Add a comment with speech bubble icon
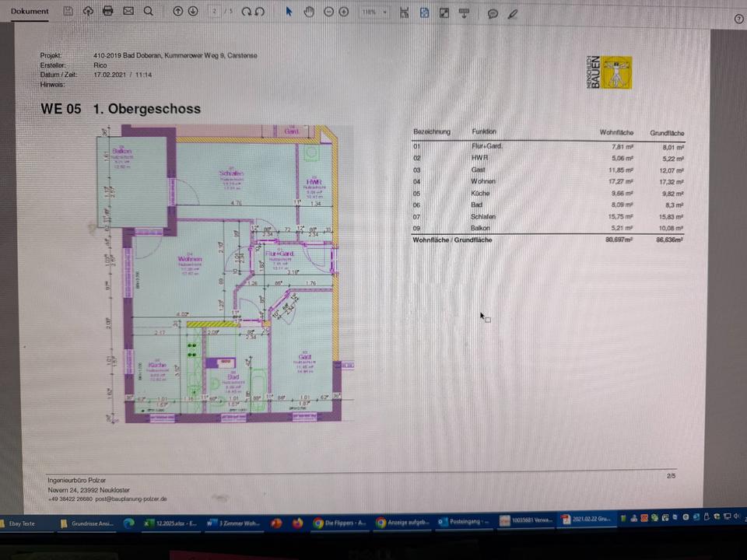Viewport: 747px width, 560px height. [x=493, y=13]
